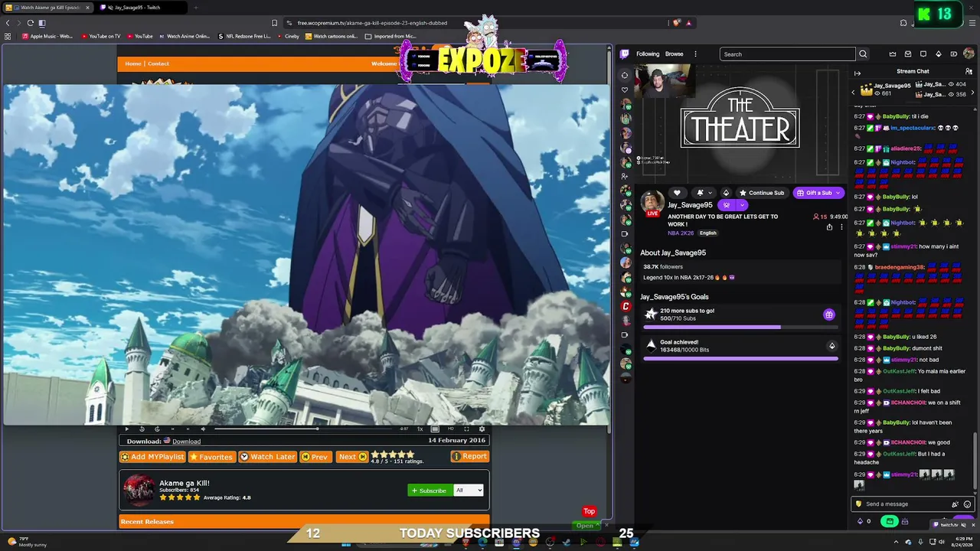Collapse the Stream Chat panel
The image size is (980, 551).
point(857,72)
